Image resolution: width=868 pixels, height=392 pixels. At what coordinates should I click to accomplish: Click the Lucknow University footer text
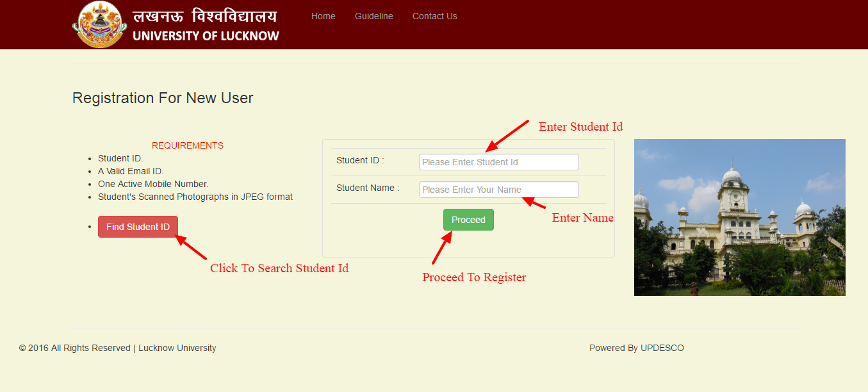[177, 348]
